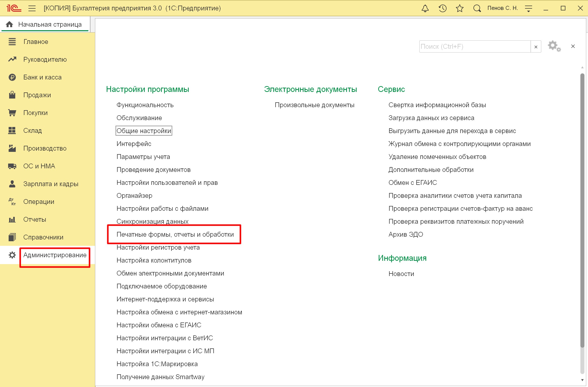The height and width of the screenshot is (387, 588).
Task: Click the person icon for Зарплата и кадры
Action: (12, 184)
